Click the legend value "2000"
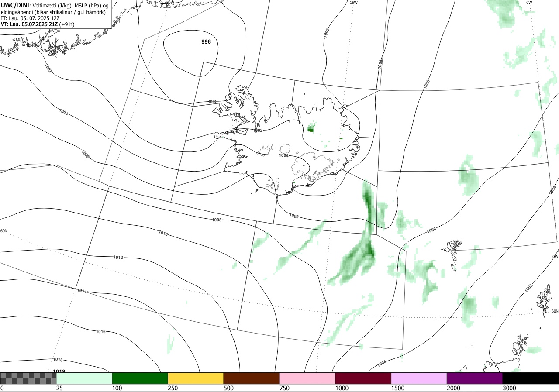Image resolution: width=559 pixels, height=392 pixels. pos(454,388)
